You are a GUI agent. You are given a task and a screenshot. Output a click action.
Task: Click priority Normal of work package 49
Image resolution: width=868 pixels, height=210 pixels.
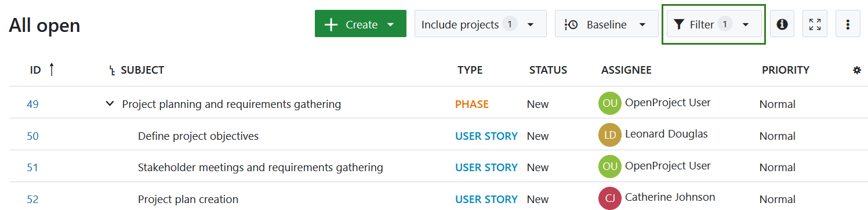pos(778,104)
